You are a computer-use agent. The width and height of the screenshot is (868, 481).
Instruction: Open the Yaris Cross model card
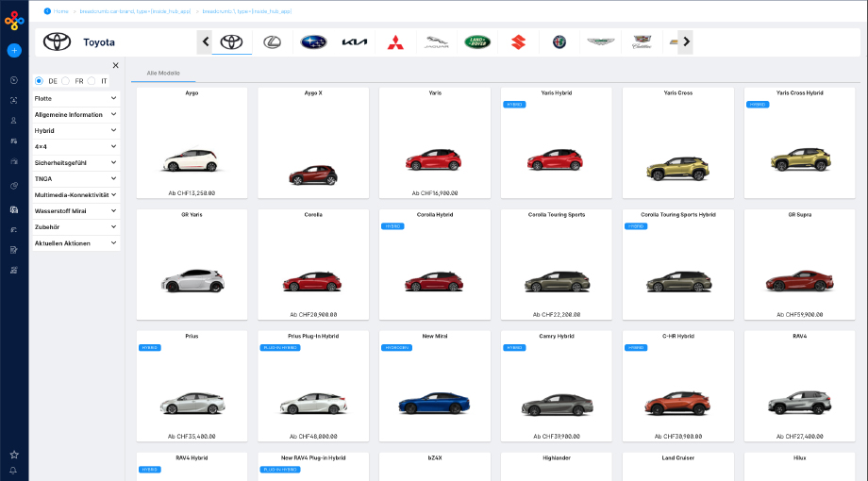click(678, 142)
